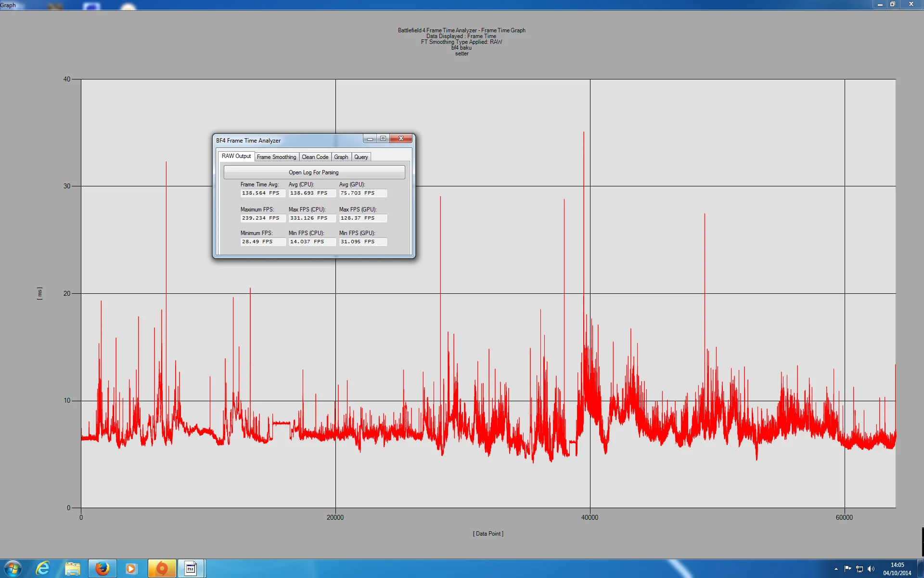
Task: Close the BF4 Frame Time Analyzer dialog
Action: coord(401,139)
